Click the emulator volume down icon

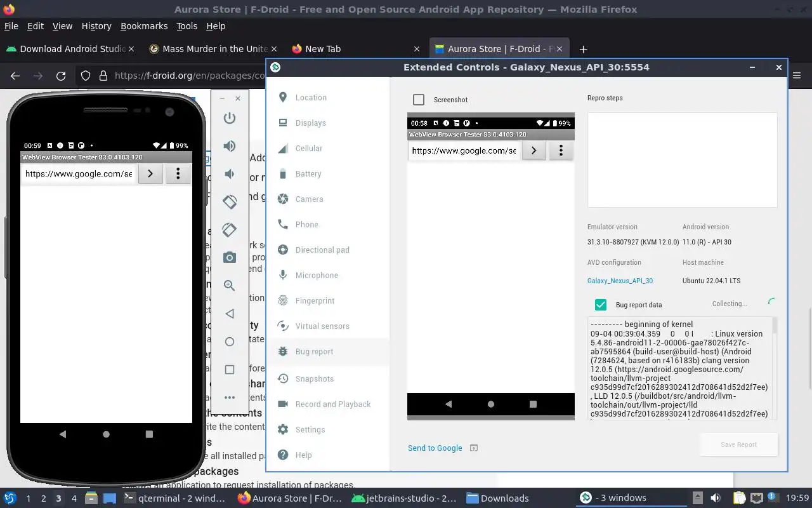pyautogui.click(x=230, y=174)
